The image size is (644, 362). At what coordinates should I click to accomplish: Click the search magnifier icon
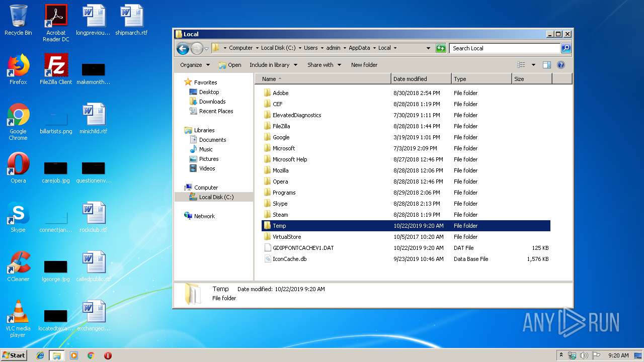coord(566,48)
